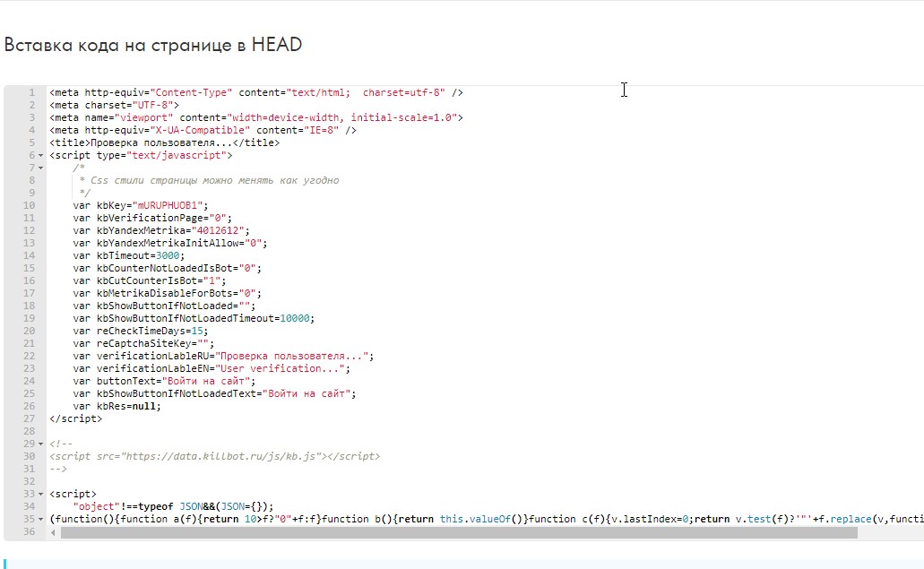Click line number 36 in the gutter
The width and height of the screenshot is (924, 569).
[x=29, y=531]
